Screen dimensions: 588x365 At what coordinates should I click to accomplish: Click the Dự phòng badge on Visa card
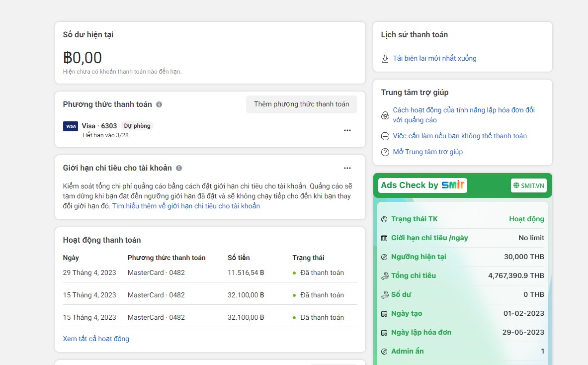tap(137, 126)
